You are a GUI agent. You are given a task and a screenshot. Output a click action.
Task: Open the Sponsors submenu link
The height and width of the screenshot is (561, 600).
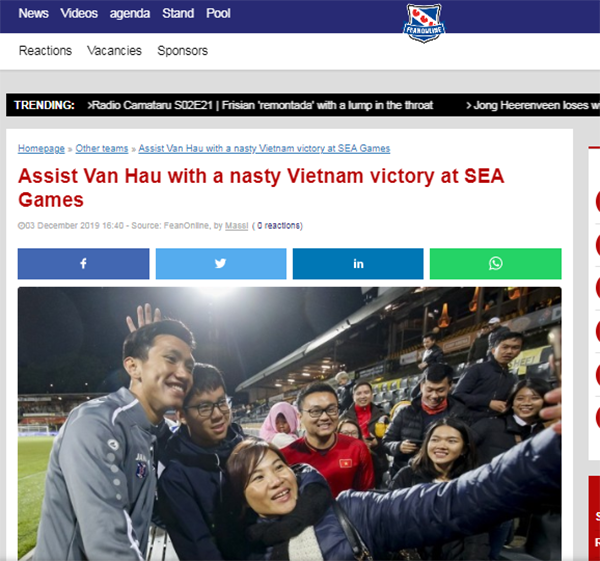click(183, 51)
